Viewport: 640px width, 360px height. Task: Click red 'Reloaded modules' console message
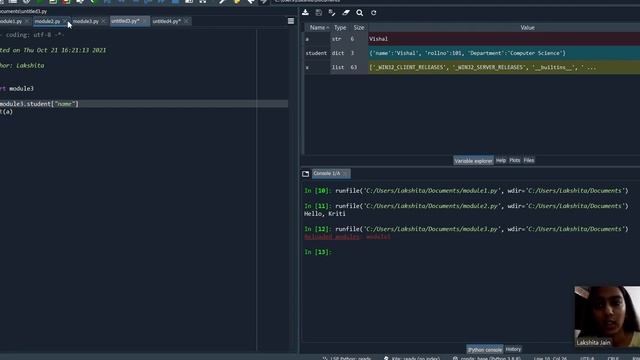(347, 237)
